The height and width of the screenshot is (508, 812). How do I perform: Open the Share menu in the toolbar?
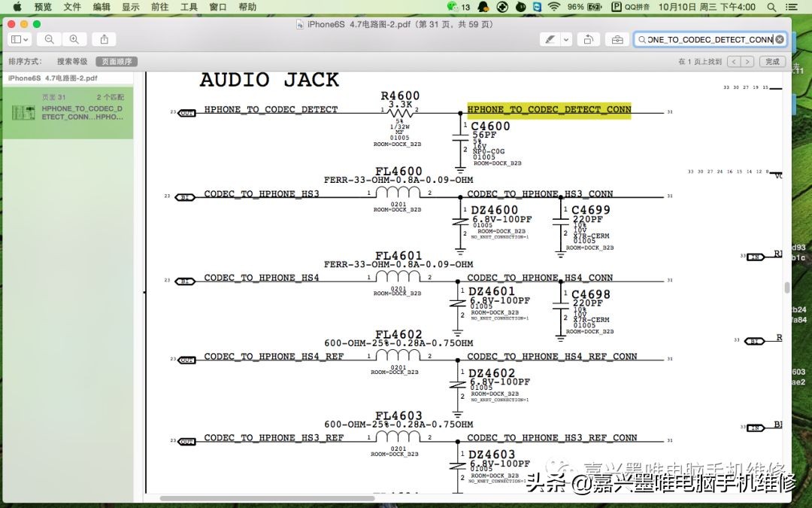click(x=104, y=39)
